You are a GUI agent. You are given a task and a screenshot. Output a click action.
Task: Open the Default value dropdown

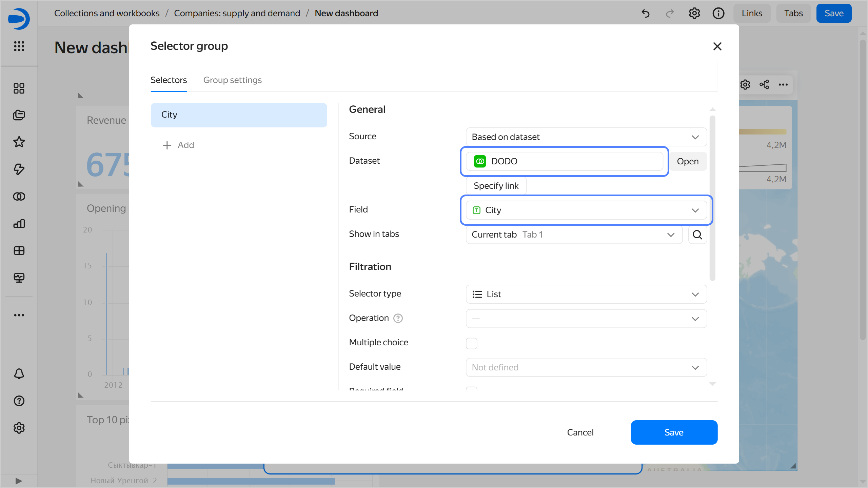click(x=586, y=367)
